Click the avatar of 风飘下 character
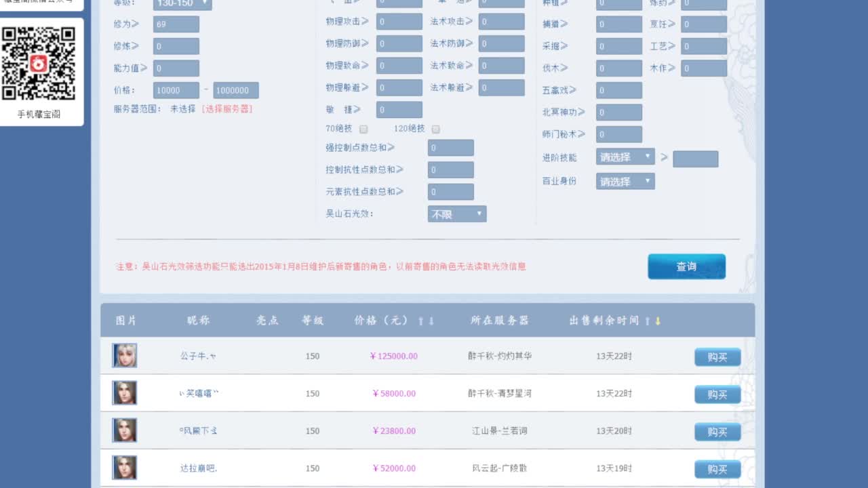 [125, 430]
